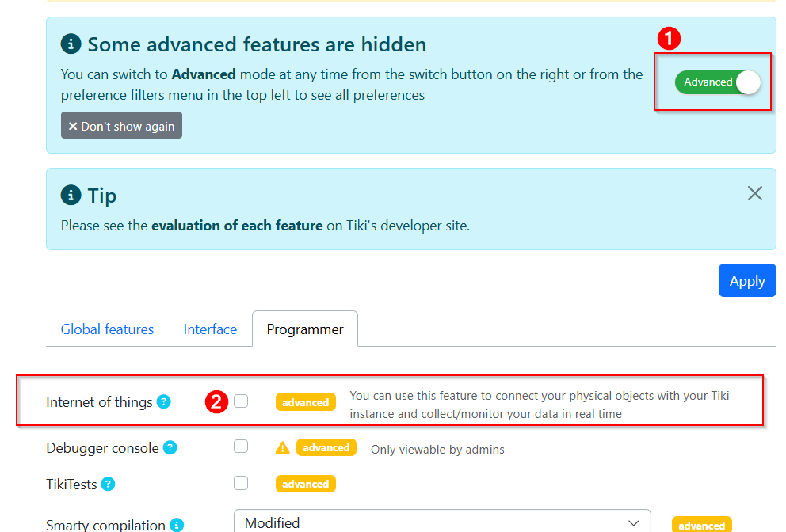
Task: Toggle the Advanced mode switch
Action: [x=718, y=82]
